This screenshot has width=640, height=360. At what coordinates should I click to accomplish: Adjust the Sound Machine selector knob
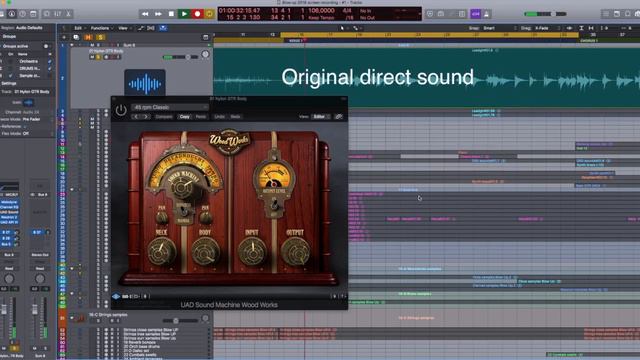(x=181, y=187)
